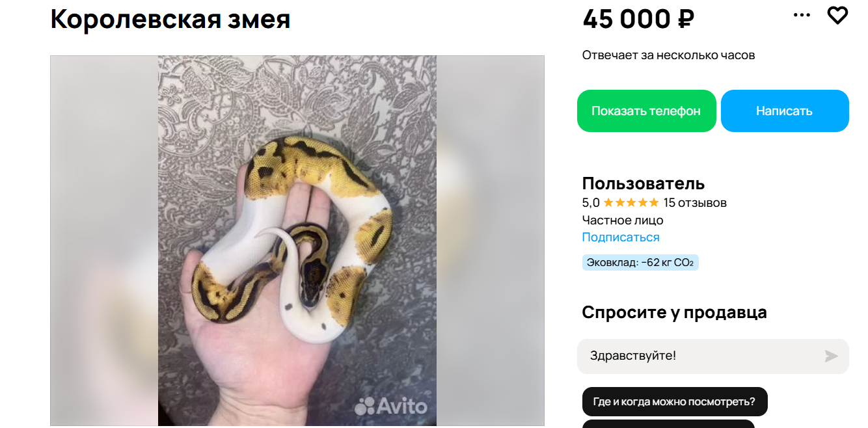Click the 5,0 rating score
This screenshot has width=868, height=428.
pos(591,202)
